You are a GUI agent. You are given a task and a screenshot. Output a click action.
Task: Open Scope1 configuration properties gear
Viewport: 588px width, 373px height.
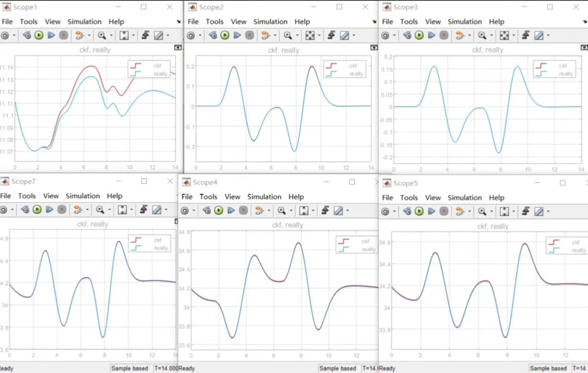tap(5, 35)
